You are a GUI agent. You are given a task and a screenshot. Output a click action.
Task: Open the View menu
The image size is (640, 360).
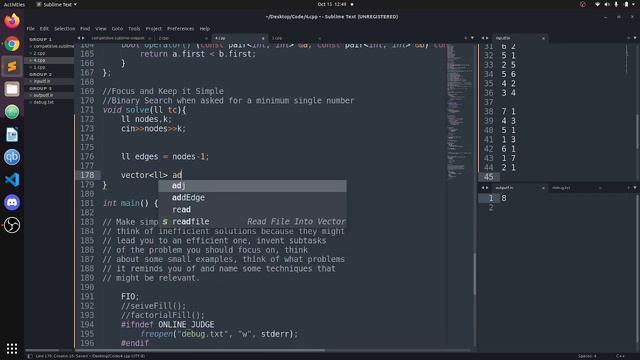point(100,29)
